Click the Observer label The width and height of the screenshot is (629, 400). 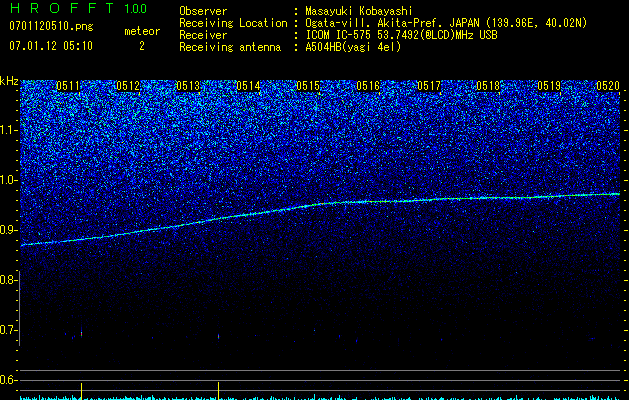203,11
